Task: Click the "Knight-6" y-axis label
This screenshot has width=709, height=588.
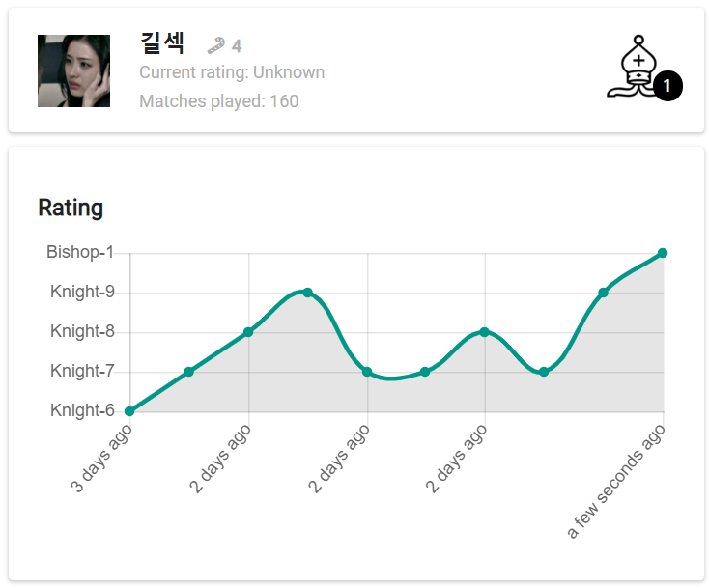Action: [x=82, y=410]
